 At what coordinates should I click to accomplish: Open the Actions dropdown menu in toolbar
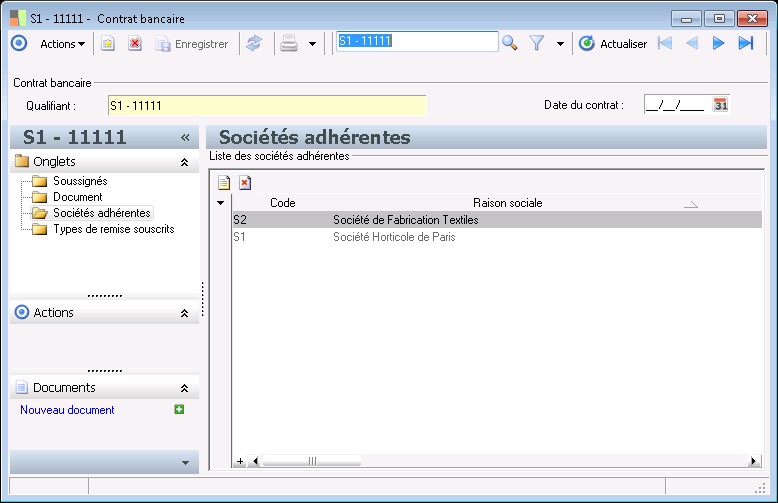(x=63, y=44)
